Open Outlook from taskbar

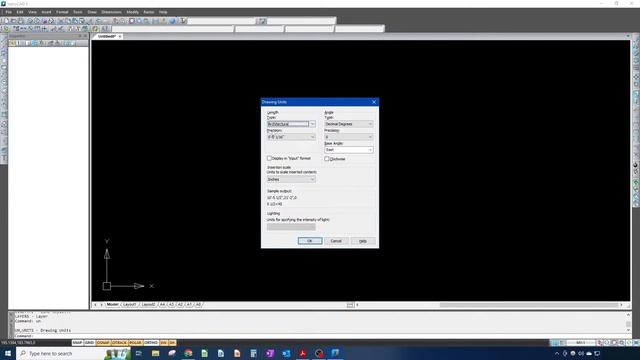tap(286, 353)
